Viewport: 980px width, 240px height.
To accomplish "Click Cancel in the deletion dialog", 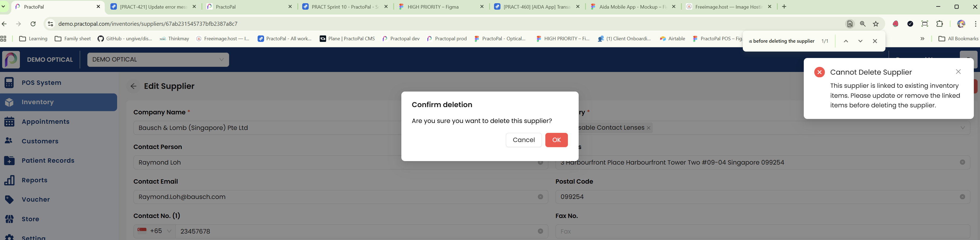I will [x=524, y=140].
